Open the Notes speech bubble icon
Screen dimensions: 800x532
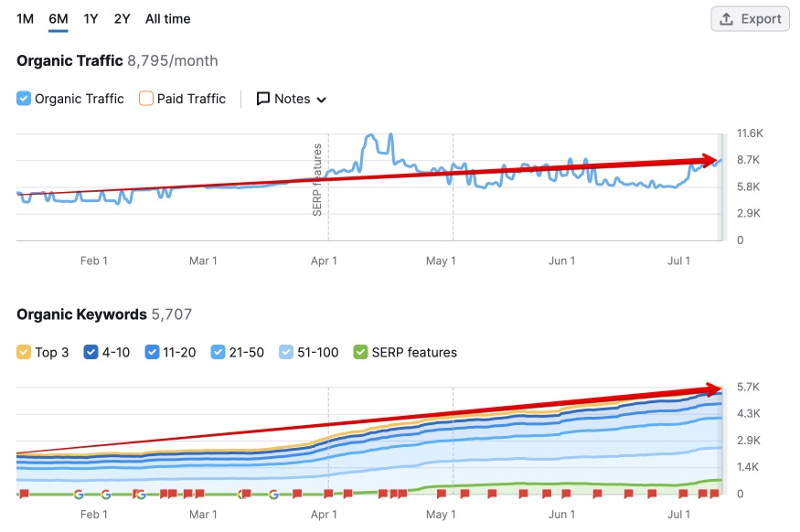pyautogui.click(x=264, y=99)
